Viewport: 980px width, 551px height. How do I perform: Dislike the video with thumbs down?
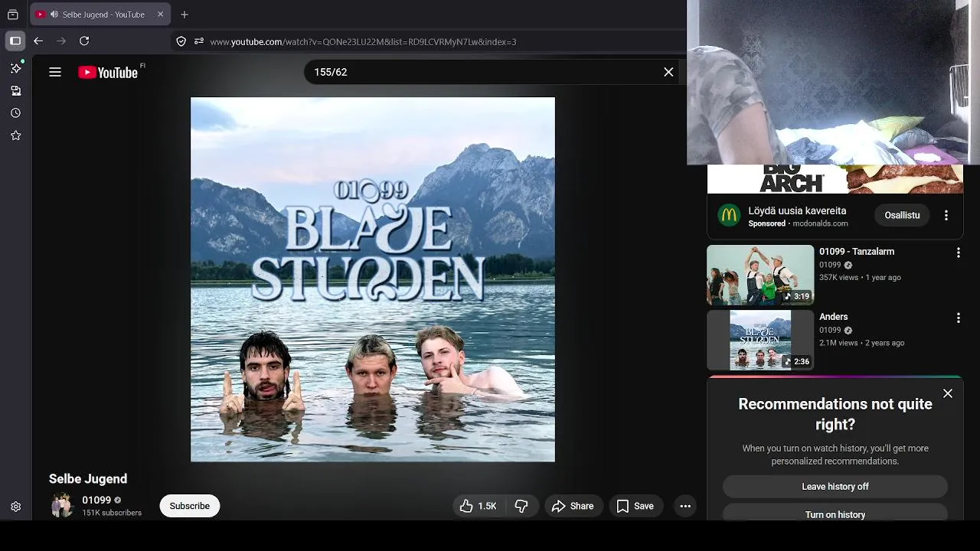pos(521,506)
